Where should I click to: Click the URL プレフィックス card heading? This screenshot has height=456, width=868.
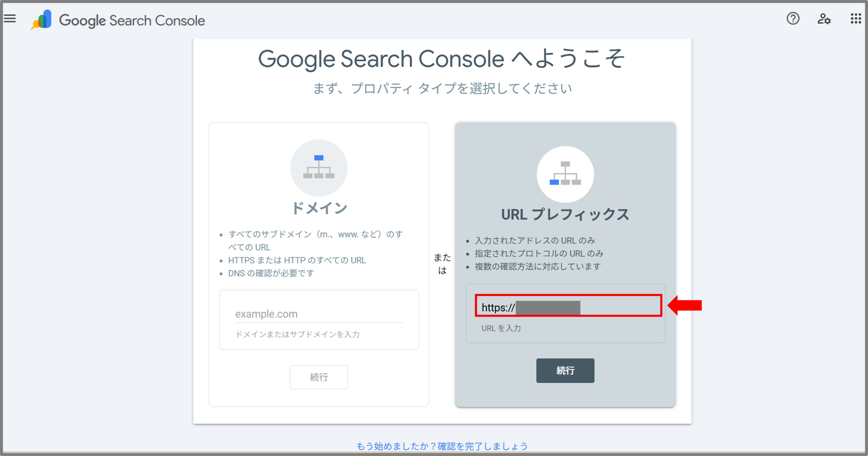565,214
